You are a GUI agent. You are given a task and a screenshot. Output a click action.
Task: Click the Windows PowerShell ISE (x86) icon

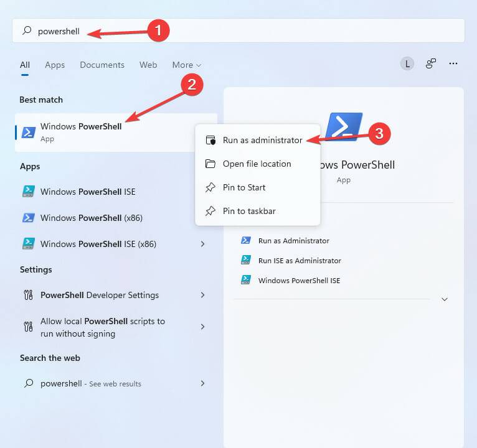pyautogui.click(x=29, y=244)
